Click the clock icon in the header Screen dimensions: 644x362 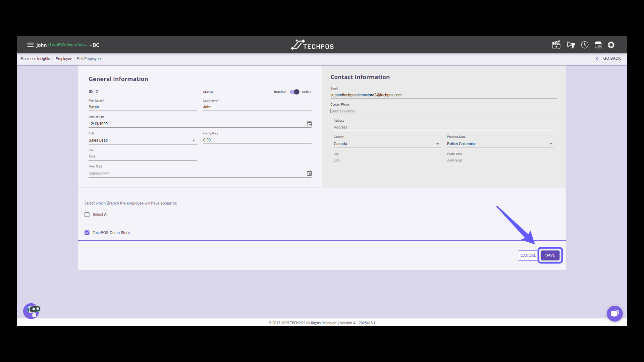pos(584,45)
